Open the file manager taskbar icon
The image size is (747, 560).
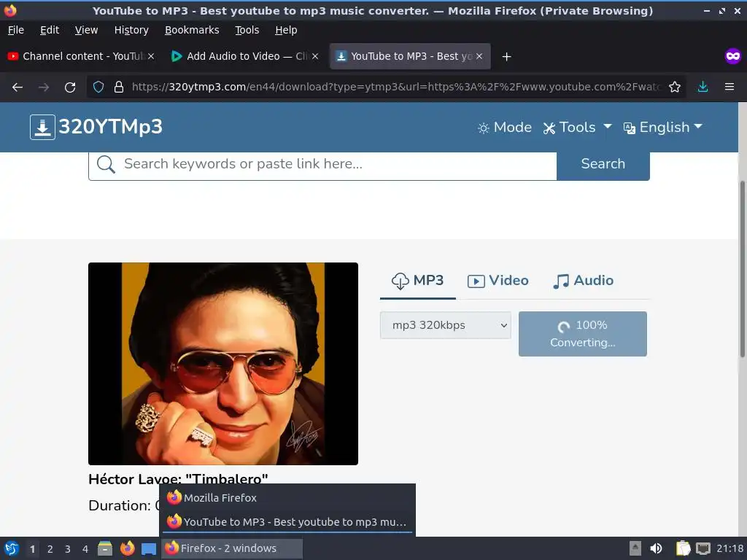coord(105,548)
